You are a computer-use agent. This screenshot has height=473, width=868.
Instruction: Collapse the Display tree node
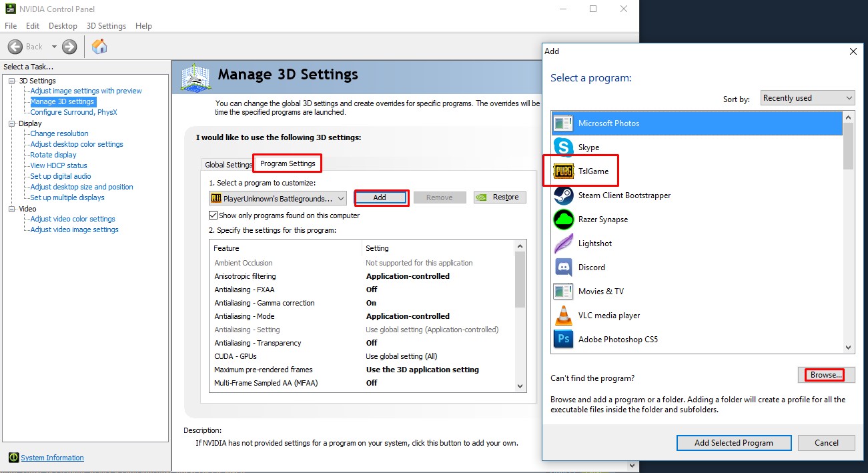pos(12,123)
